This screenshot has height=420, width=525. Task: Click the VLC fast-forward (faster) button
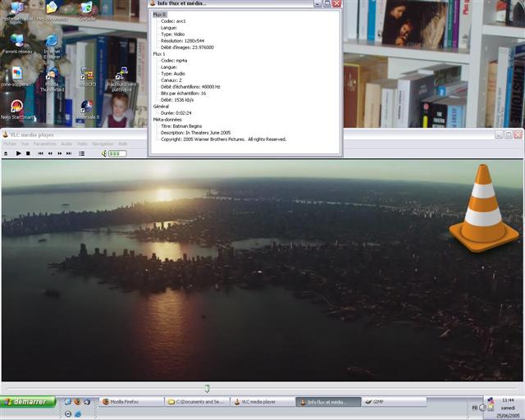click(60, 153)
